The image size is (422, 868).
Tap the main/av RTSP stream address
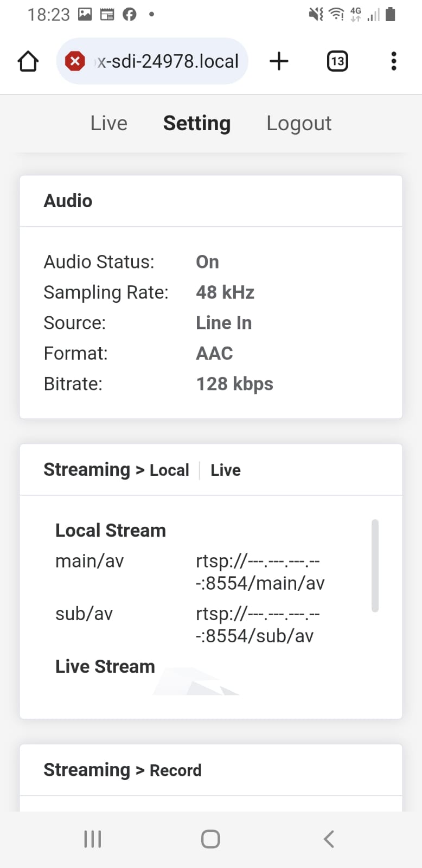[260, 572]
